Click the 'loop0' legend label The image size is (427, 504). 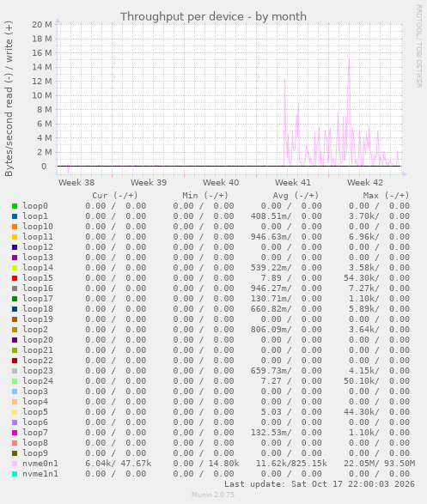pyautogui.click(x=35, y=206)
